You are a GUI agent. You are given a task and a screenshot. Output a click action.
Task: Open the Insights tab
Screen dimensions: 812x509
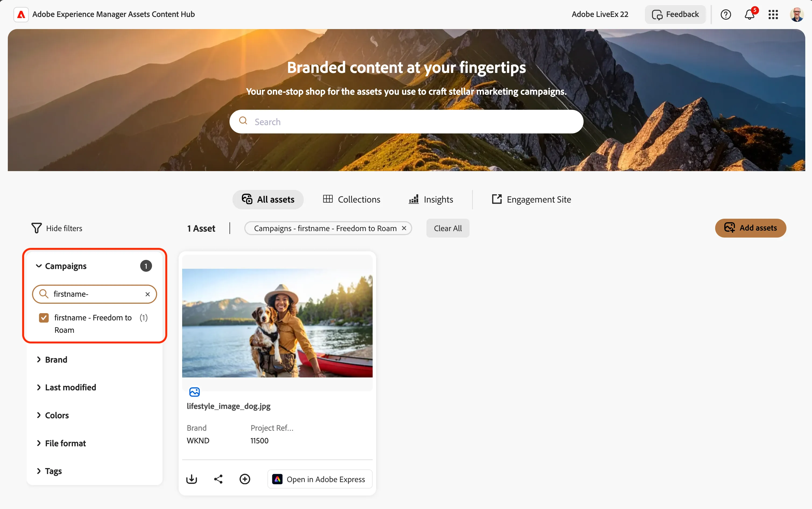pos(431,200)
